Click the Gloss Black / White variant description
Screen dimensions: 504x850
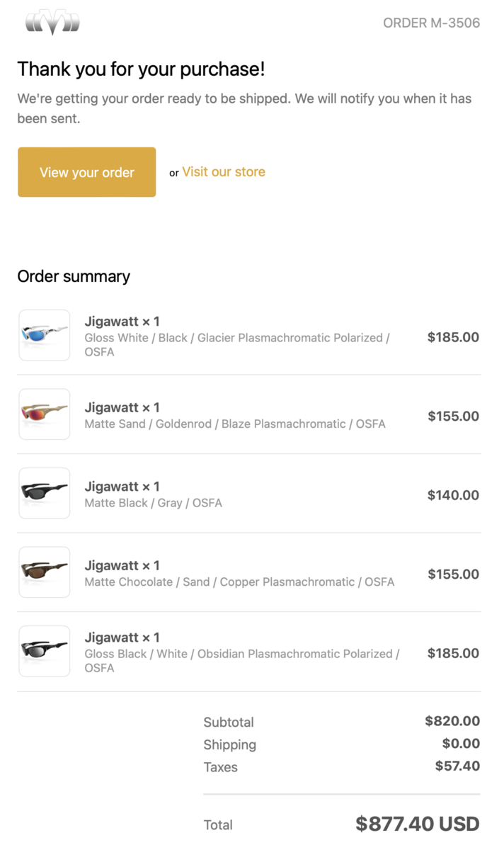pos(241,654)
